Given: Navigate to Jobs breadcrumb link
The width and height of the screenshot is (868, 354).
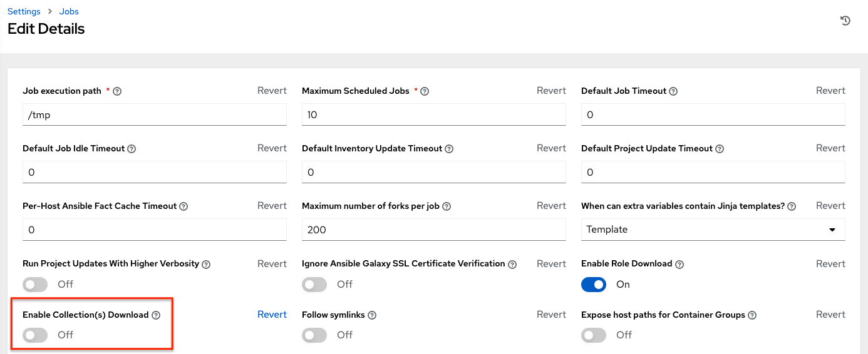Looking at the screenshot, I should 69,11.
